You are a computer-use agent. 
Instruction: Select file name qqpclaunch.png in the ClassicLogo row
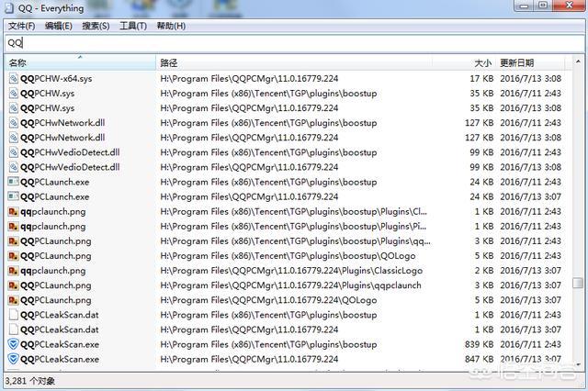[53, 271]
